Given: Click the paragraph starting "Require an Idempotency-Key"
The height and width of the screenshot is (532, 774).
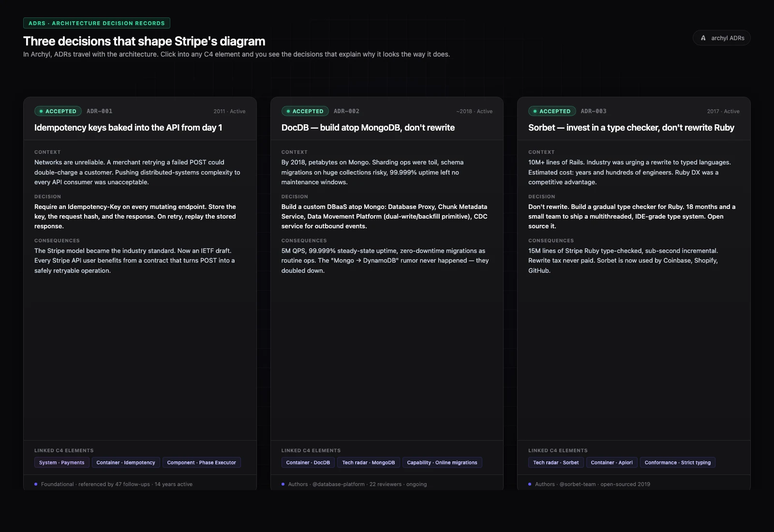Looking at the screenshot, I should click(135, 216).
